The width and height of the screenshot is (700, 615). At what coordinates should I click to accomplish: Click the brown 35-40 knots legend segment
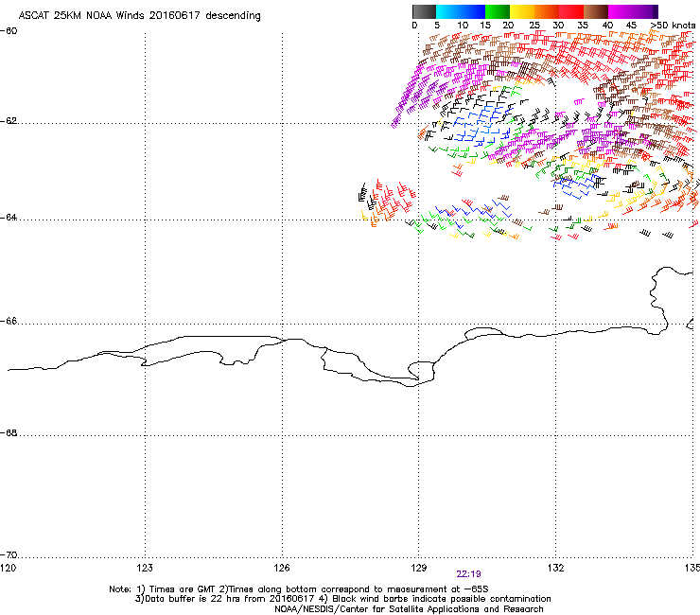(596, 11)
